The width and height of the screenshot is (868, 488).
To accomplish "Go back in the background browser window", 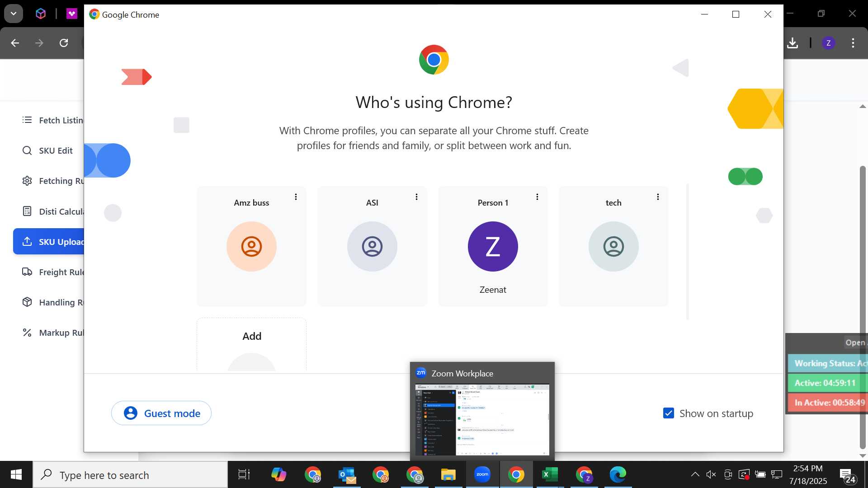I will (15, 43).
